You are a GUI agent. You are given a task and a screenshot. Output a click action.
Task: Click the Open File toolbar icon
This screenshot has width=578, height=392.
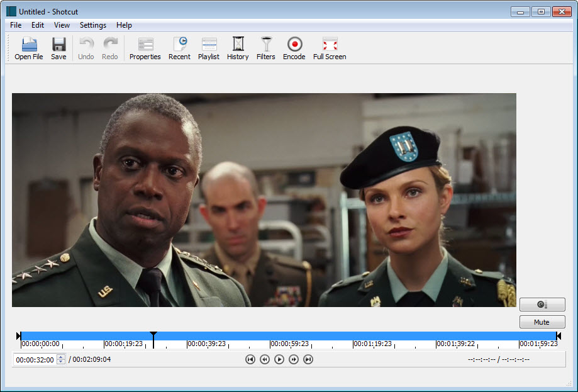click(x=29, y=48)
